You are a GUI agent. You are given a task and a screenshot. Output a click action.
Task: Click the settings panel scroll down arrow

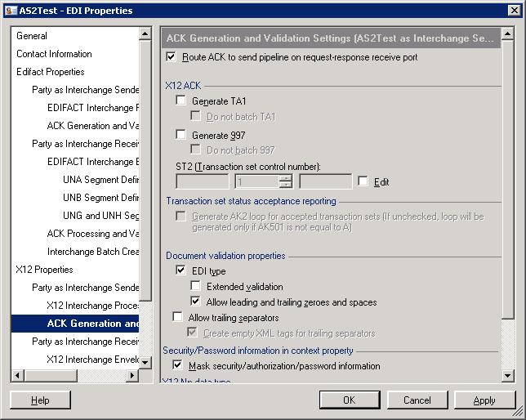click(x=507, y=376)
